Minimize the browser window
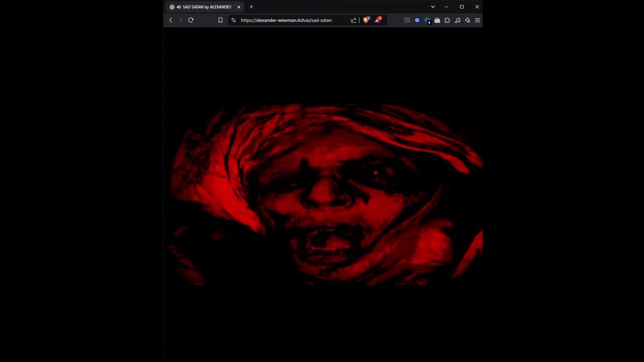The width and height of the screenshot is (644, 362). pyautogui.click(x=446, y=7)
